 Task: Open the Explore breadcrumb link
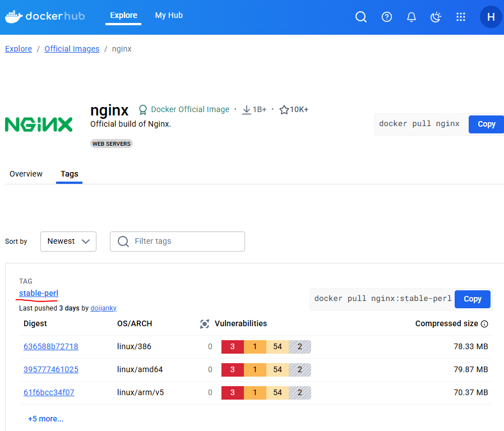pos(19,49)
